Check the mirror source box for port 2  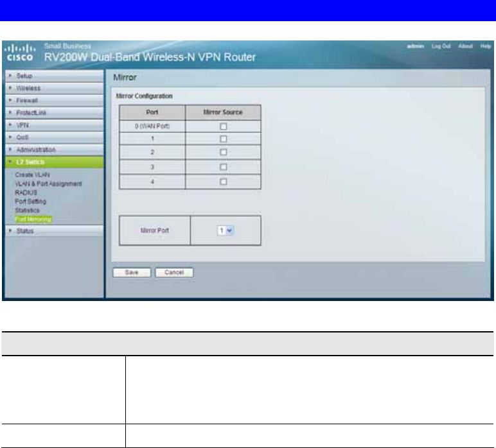coord(224,152)
